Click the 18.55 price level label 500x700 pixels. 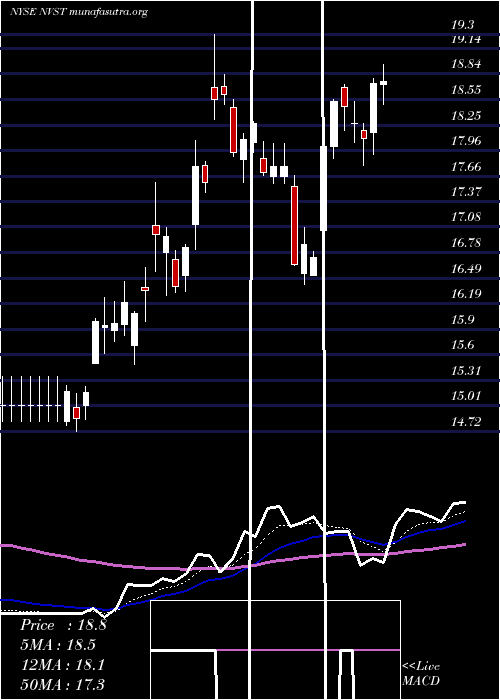tap(466, 90)
